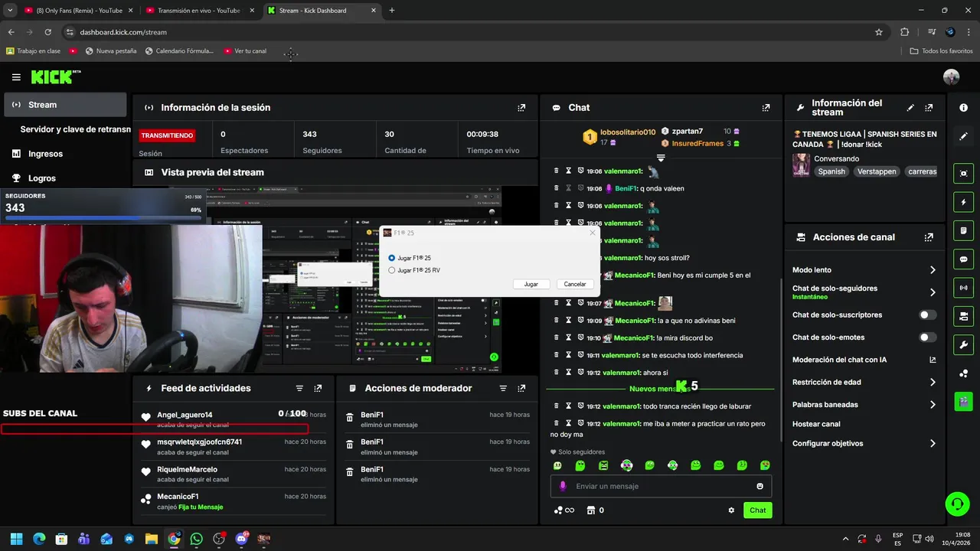The width and height of the screenshot is (980, 551).
Task: Expand Chat de solo-seguidores settings
Action: tap(933, 292)
